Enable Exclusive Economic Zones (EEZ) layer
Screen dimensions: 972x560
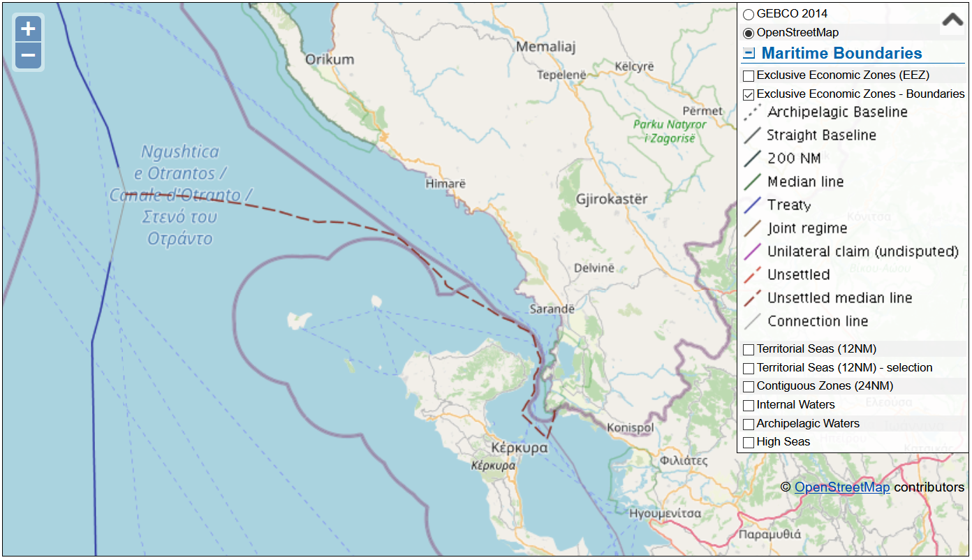pos(749,75)
